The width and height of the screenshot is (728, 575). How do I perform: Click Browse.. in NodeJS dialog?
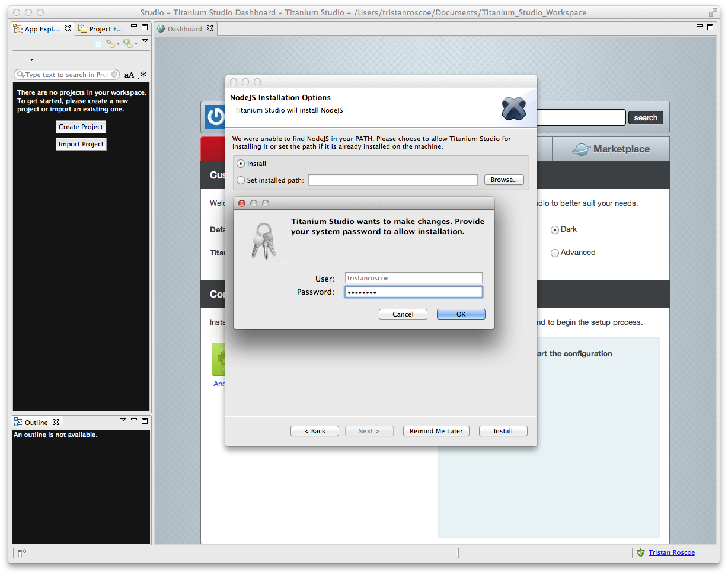[504, 180]
